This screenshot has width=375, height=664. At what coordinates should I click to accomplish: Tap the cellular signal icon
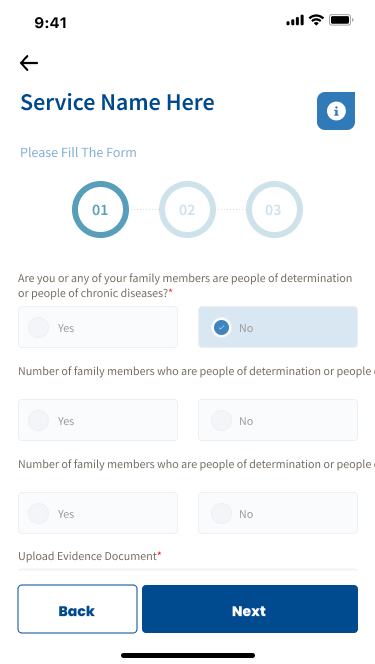pos(295,20)
